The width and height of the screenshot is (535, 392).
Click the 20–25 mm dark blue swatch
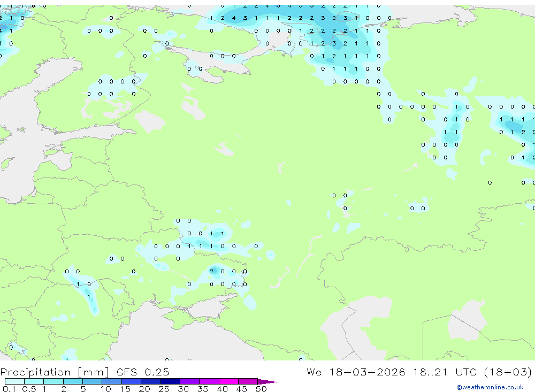coord(151,381)
